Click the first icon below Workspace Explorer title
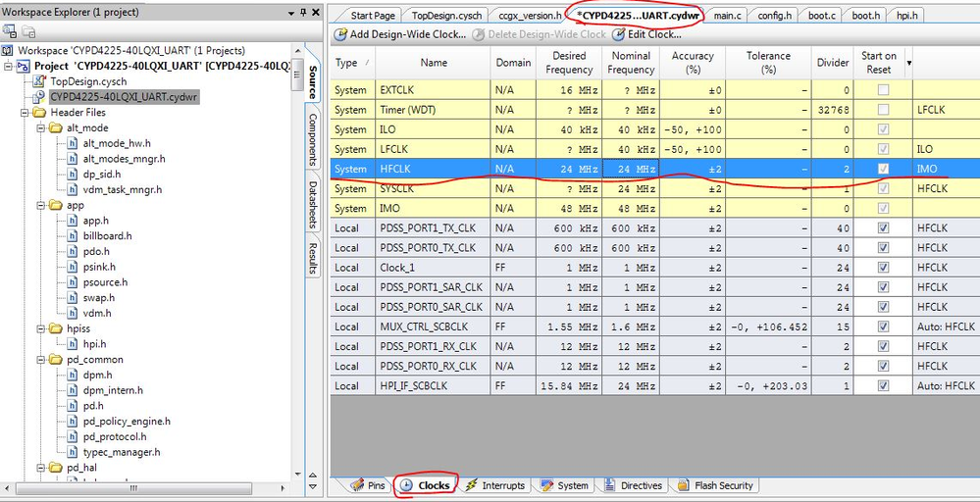980x502 pixels. coord(10,31)
